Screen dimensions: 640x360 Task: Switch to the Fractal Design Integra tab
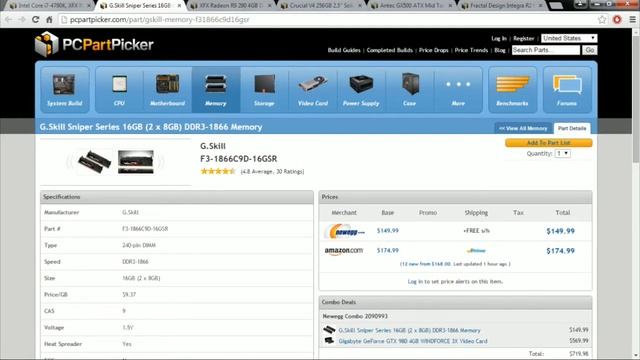(x=502, y=6)
